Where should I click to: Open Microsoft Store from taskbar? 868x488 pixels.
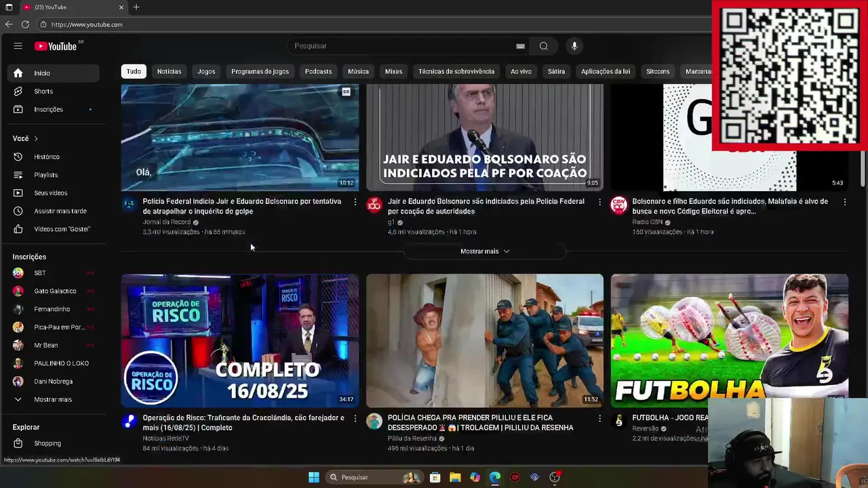click(435, 477)
